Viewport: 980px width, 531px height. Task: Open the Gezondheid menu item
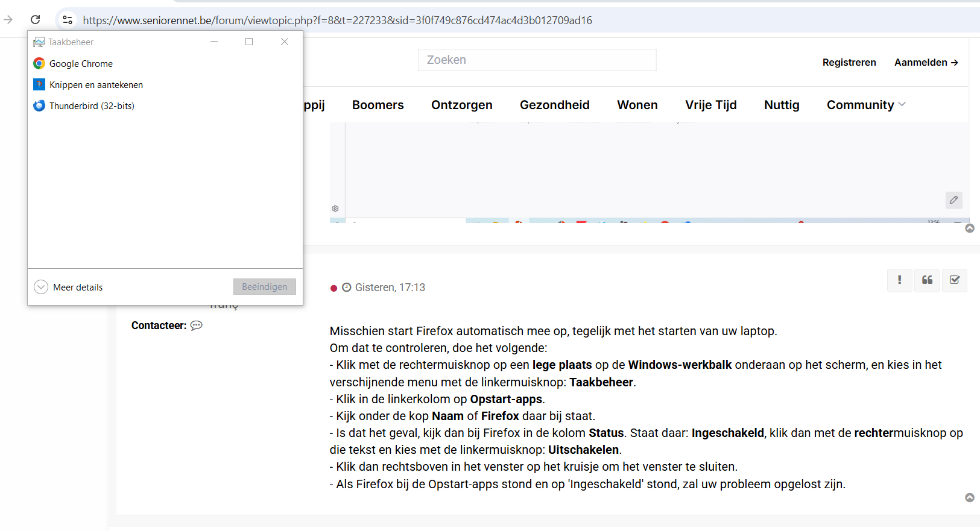[x=554, y=105]
